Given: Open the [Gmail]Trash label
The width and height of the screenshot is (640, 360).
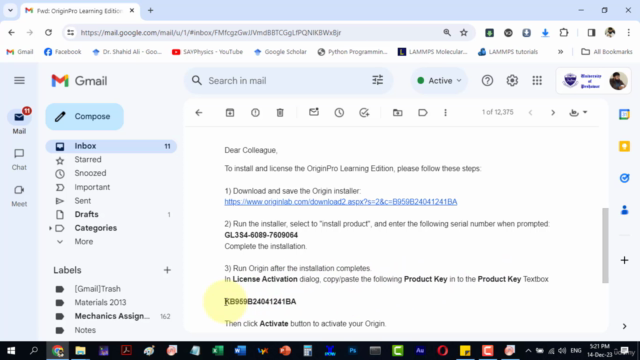Looking at the screenshot, I should (97, 289).
